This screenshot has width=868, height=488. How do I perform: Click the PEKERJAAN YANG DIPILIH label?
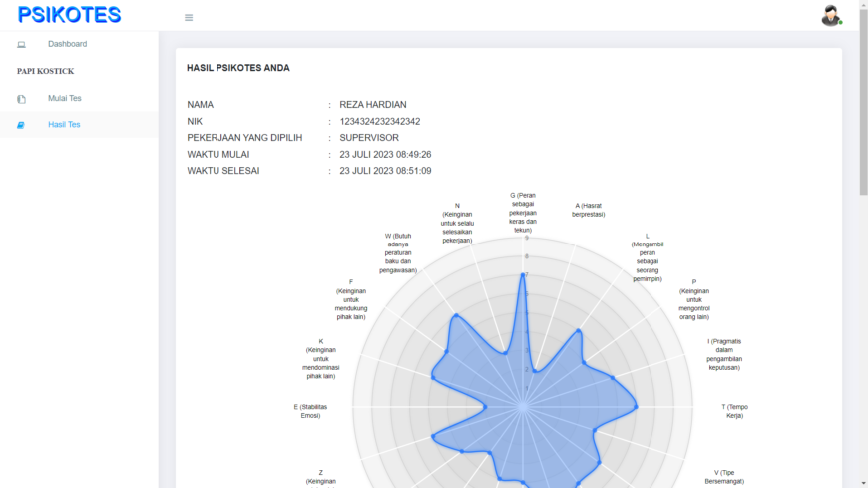tap(244, 138)
